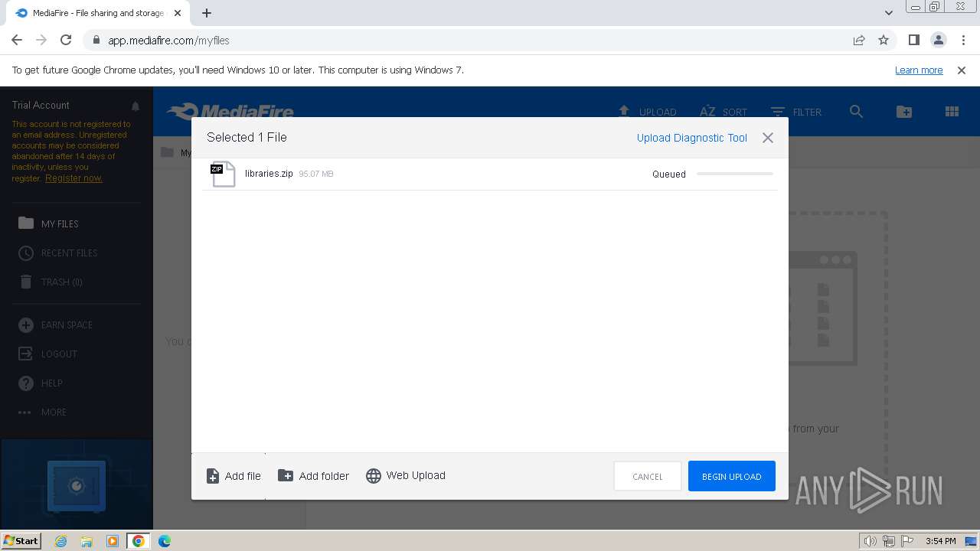Click the Learn more link

[x=919, y=70]
